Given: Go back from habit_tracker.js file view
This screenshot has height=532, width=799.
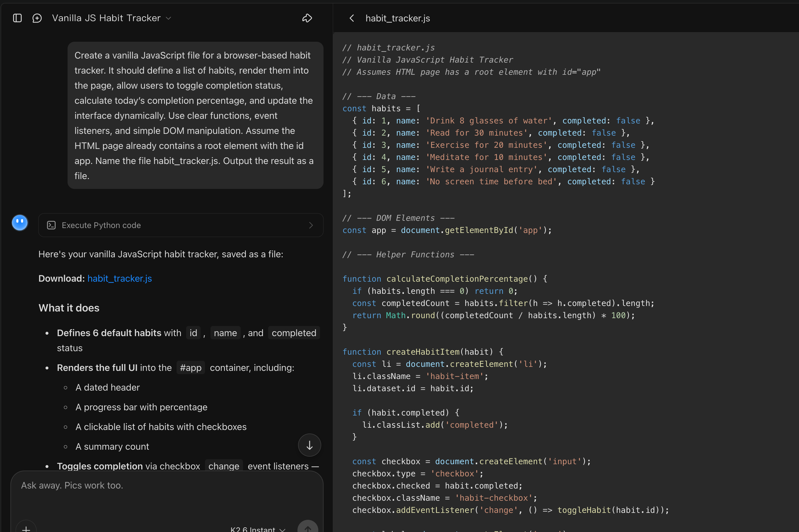Looking at the screenshot, I should pos(352,18).
